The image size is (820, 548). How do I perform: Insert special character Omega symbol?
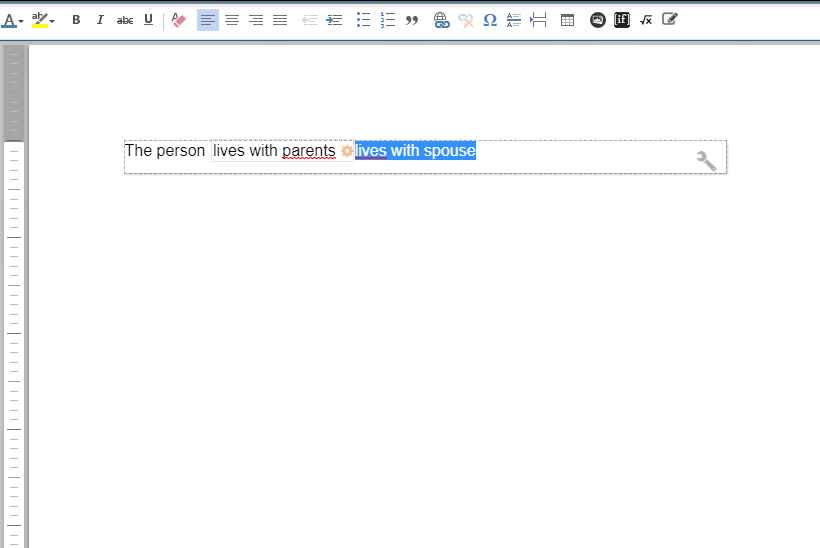(x=490, y=20)
